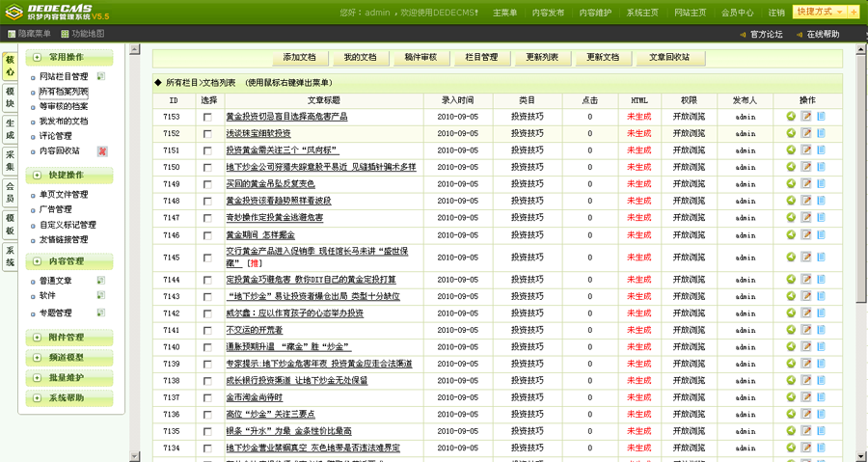Open article link 透迹珠宝细软投资
868x462 pixels.
[258, 133]
